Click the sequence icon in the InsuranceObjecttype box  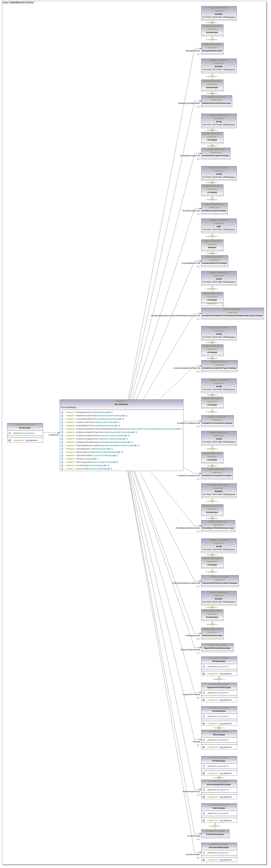click(204, 860)
